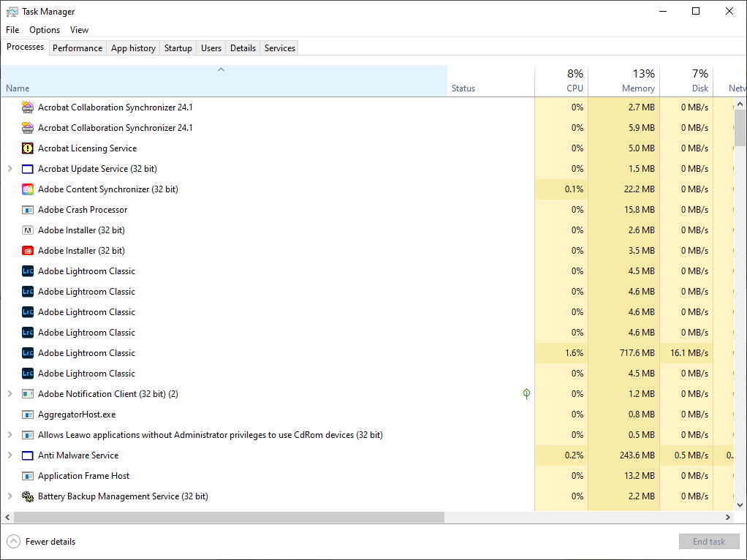Click the red Adobe Installer icon

(x=28, y=250)
